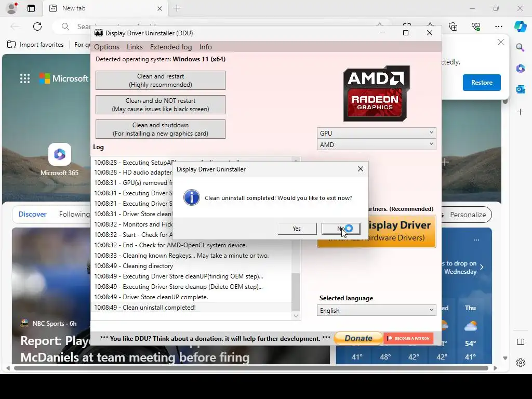Image resolution: width=532 pixels, height=399 pixels.
Task: Select the 'Cleaning known Regkeys' log entry
Action: tap(181, 256)
